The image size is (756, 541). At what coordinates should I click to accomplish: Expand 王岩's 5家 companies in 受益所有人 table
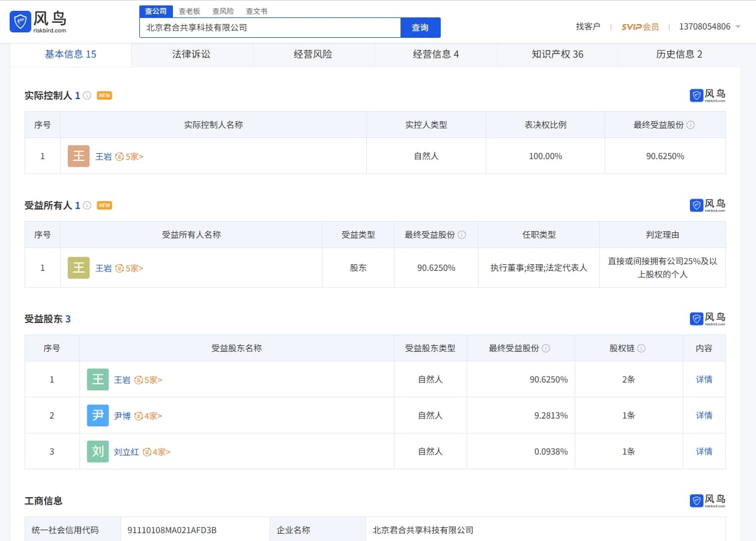coord(130,268)
